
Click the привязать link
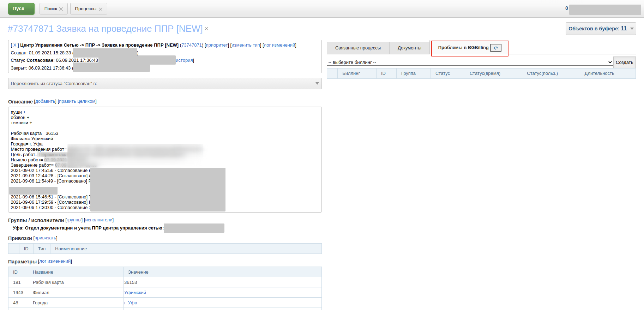tap(45, 238)
